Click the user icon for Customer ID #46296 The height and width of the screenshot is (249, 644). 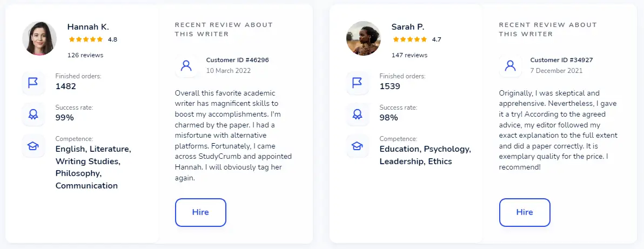(186, 65)
